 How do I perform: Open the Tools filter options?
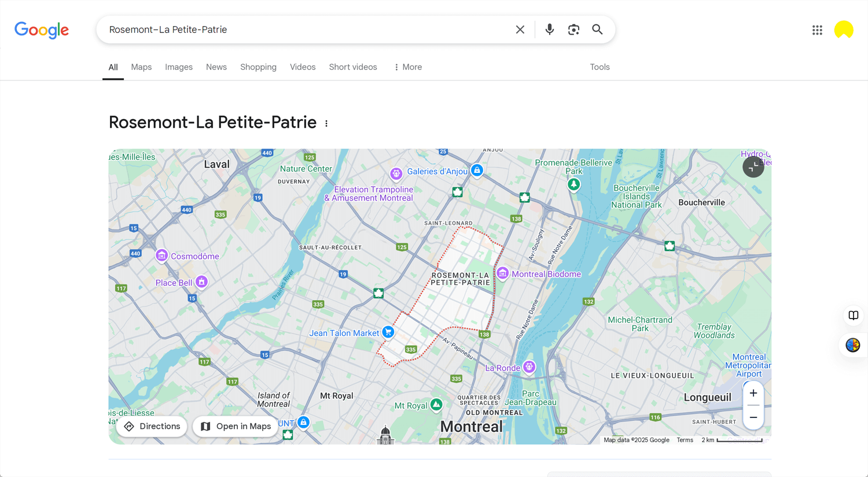[x=599, y=67]
